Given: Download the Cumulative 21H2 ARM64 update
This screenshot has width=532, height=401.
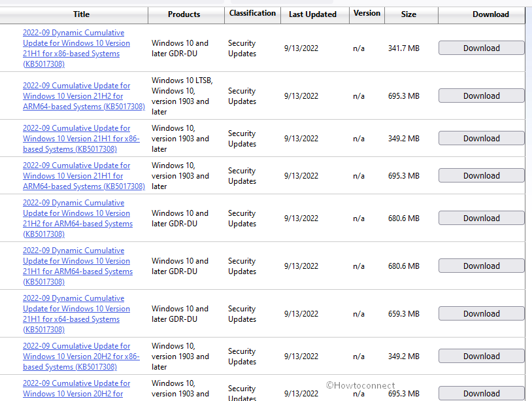Looking at the screenshot, I should click(481, 96).
